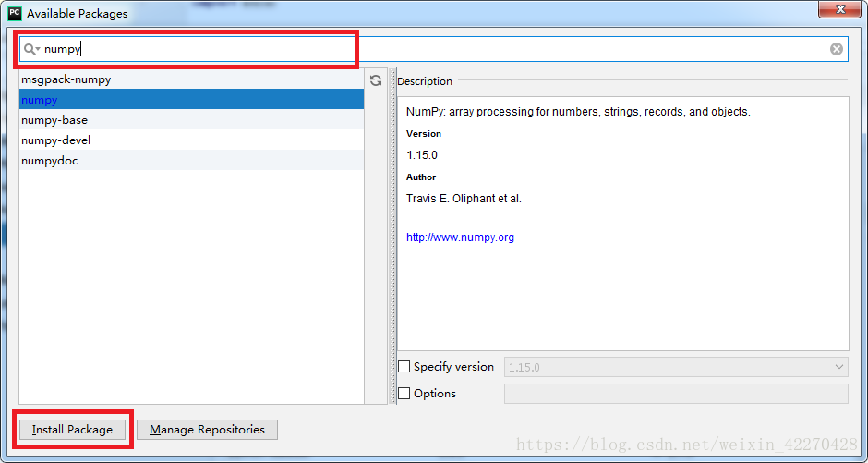Image resolution: width=868 pixels, height=463 pixels.
Task: Select numpy-devel in the package list
Action: coord(191,140)
